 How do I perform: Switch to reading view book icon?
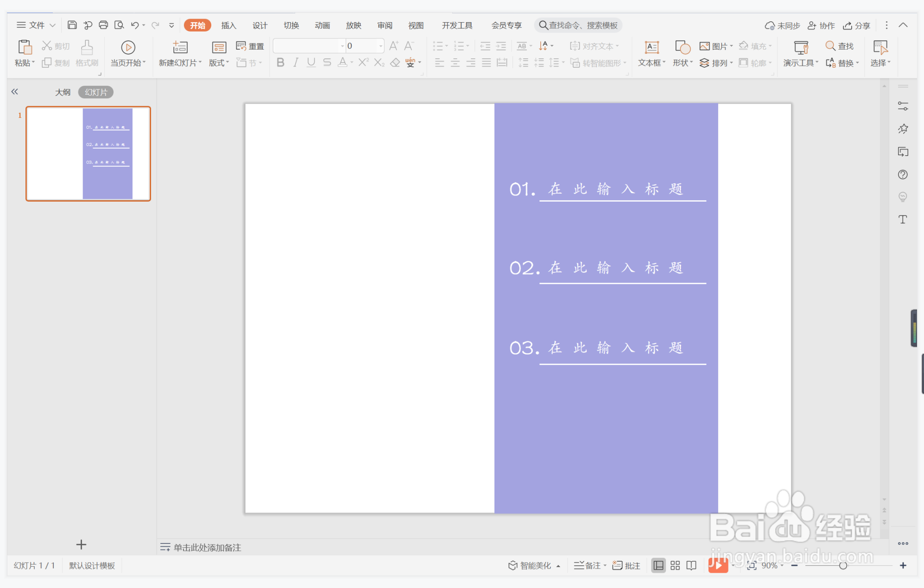(x=691, y=565)
